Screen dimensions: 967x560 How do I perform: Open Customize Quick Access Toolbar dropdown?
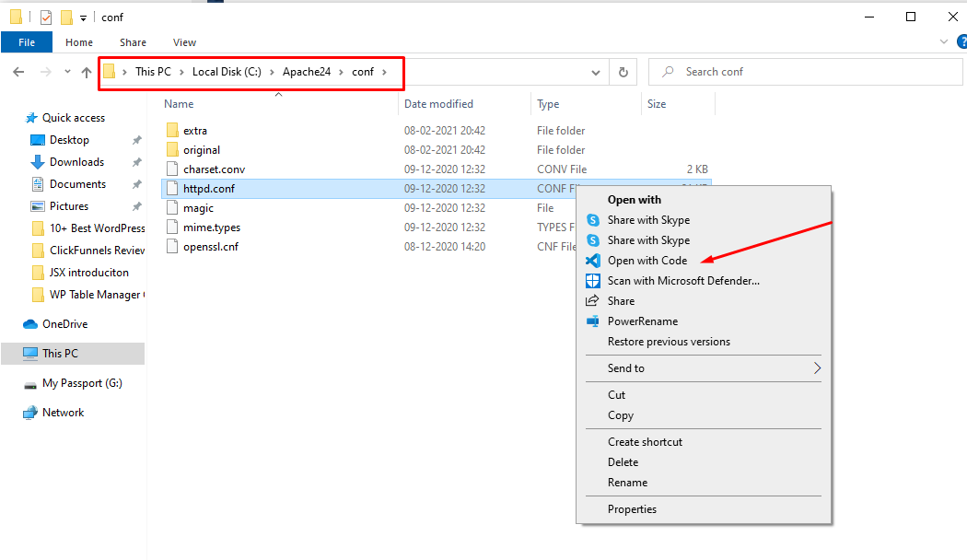(x=83, y=17)
